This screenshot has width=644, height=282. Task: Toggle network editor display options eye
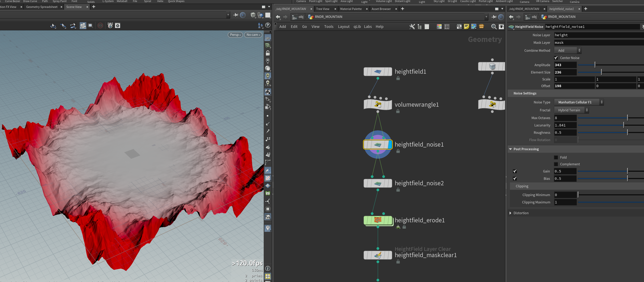click(501, 26)
